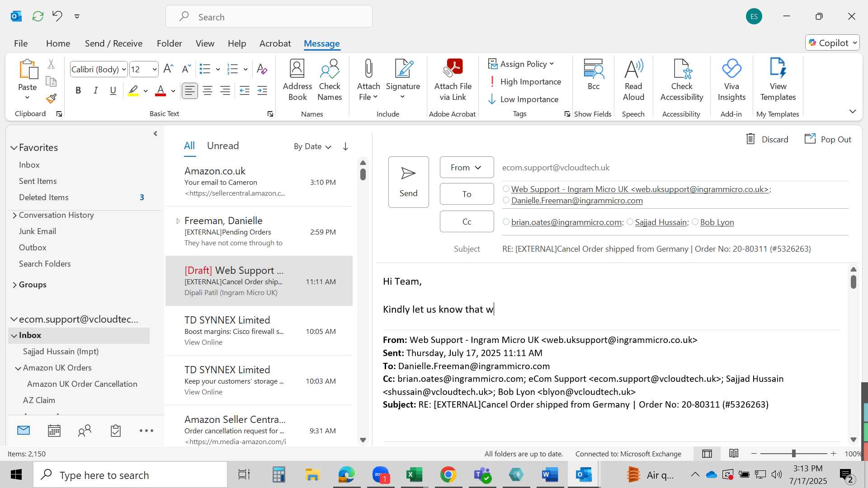This screenshot has width=868, height=488.
Task: Click the Send/Receive sync icon in title bar
Action: coord(38,16)
